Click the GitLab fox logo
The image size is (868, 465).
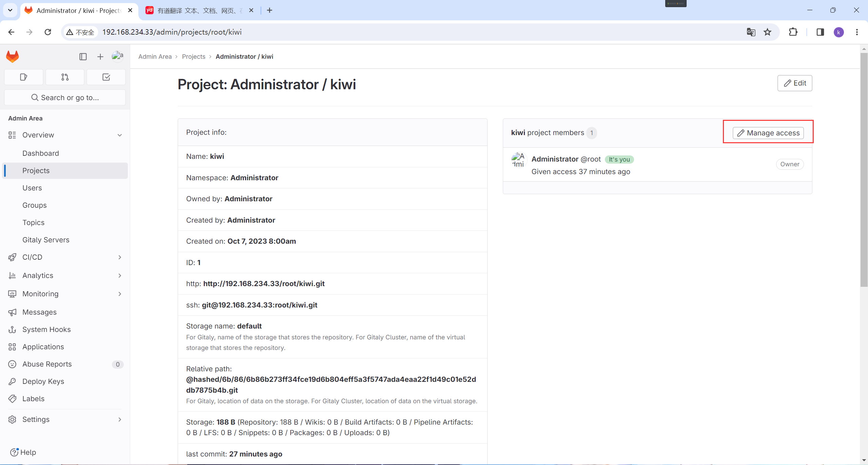point(13,56)
